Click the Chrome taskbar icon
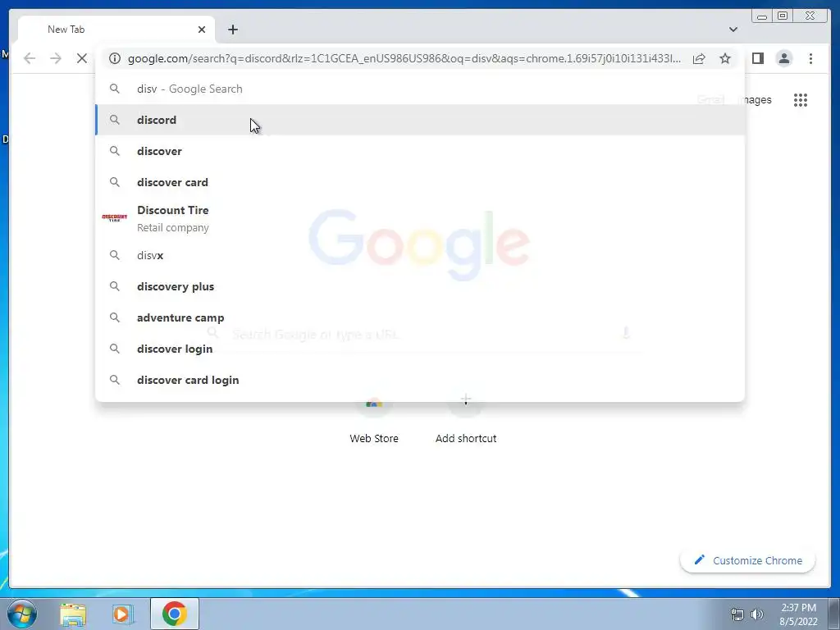Screen dimensions: 840x630 pos(174,614)
